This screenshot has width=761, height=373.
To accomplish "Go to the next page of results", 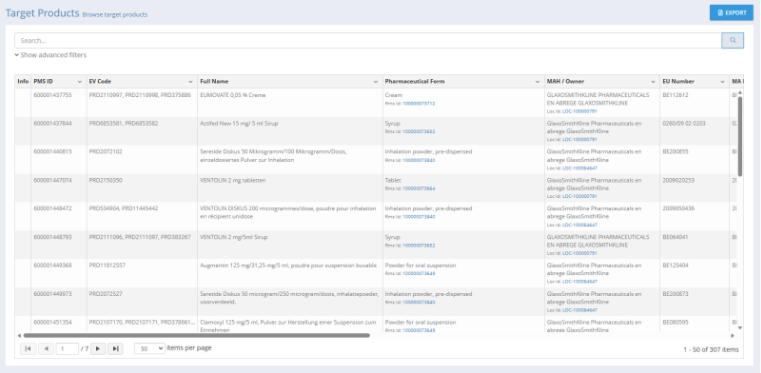I will click(98, 349).
